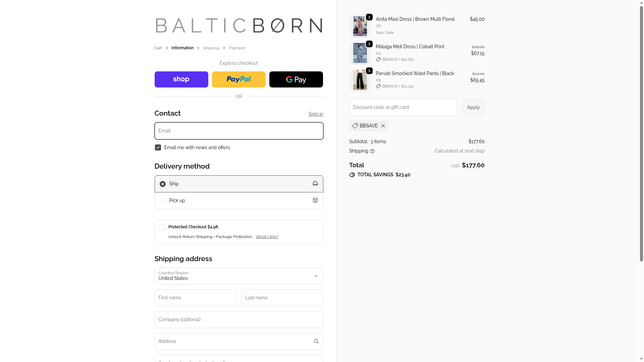Click the address search magnifier icon
This screenshot has height=362, width=644.
(x=316, y=341)
